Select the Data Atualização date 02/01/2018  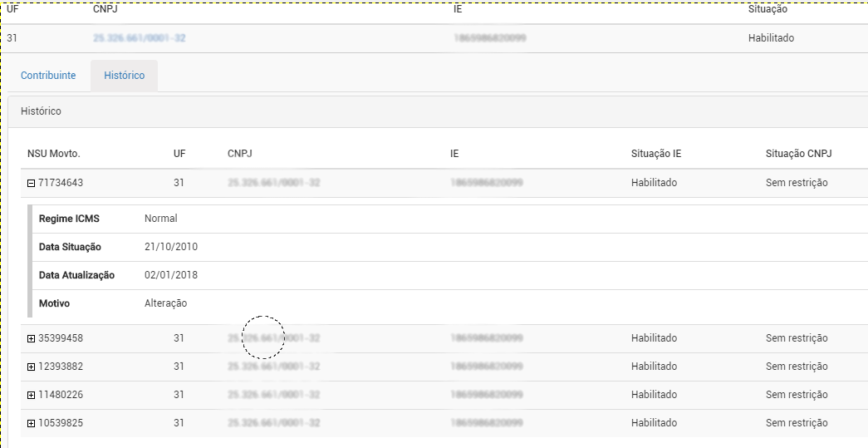click(171, 275)
